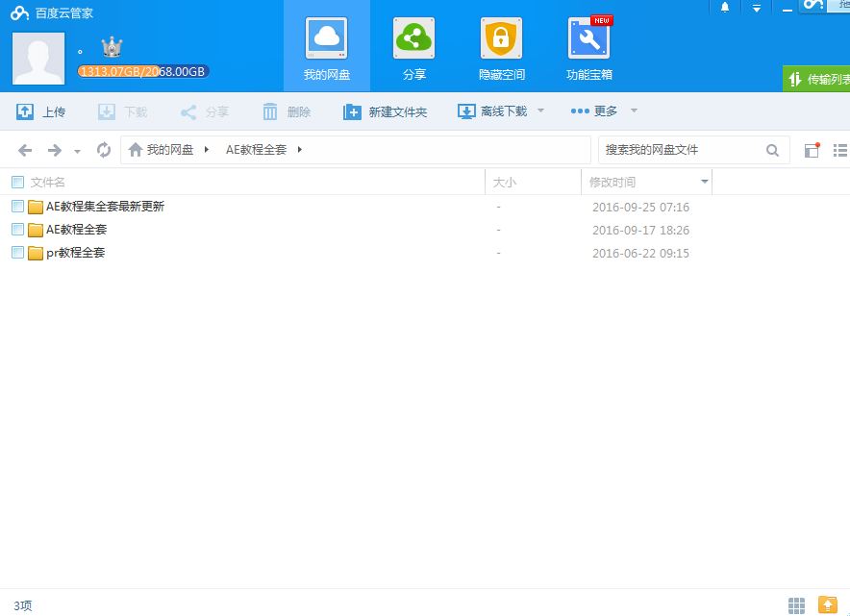
Task: Open the grid view icon at bottom right
Action: tap(795, 605)
